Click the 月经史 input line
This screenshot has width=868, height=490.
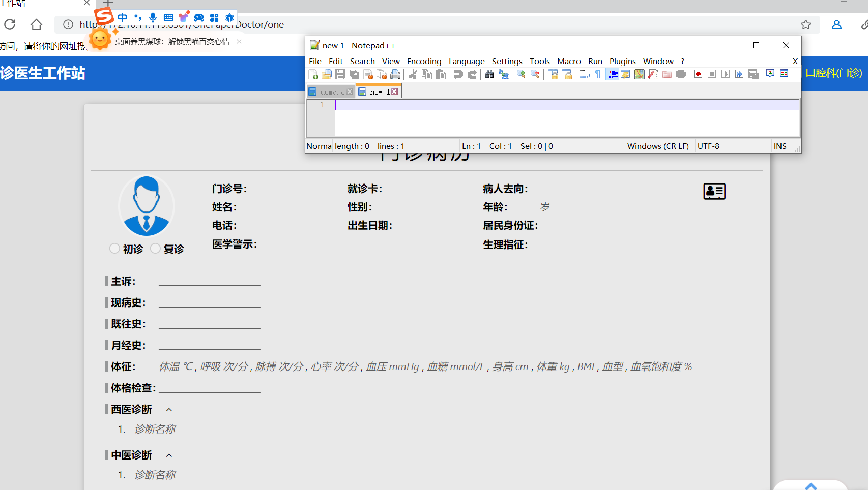coord(210,345)
